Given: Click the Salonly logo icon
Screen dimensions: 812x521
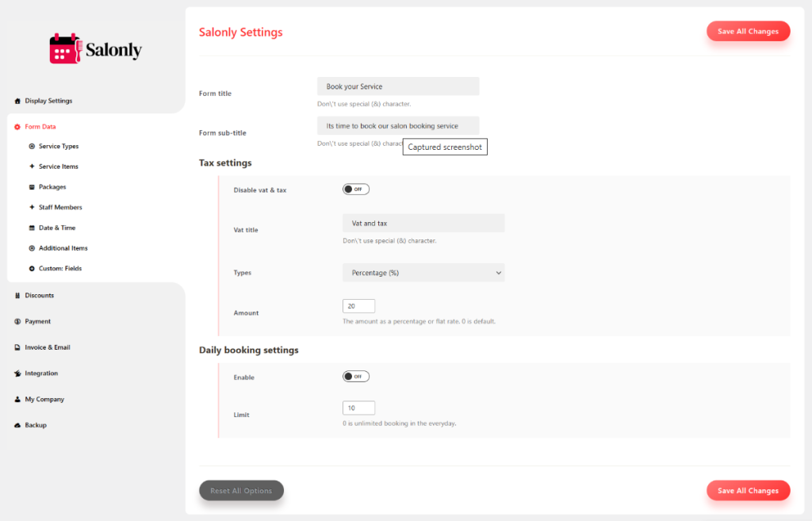Looking at the screenshot, I should (66, 49).
